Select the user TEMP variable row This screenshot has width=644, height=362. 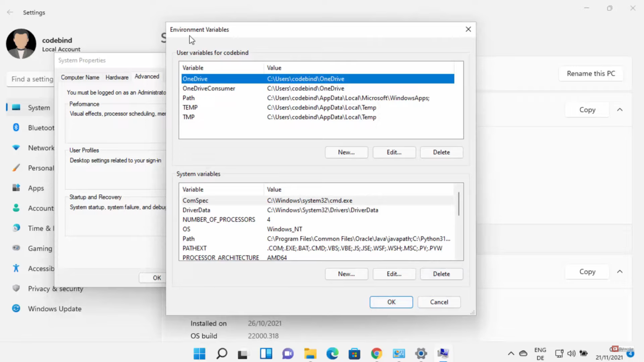(x=317, y=107)
